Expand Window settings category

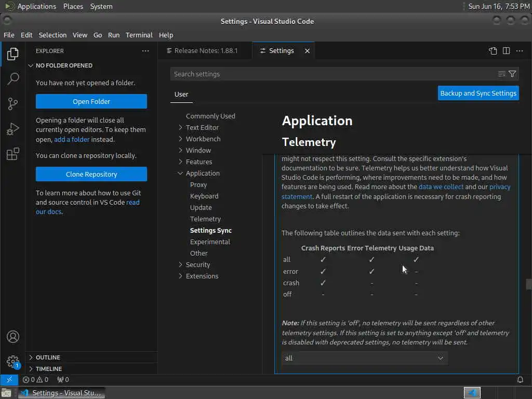198,150
